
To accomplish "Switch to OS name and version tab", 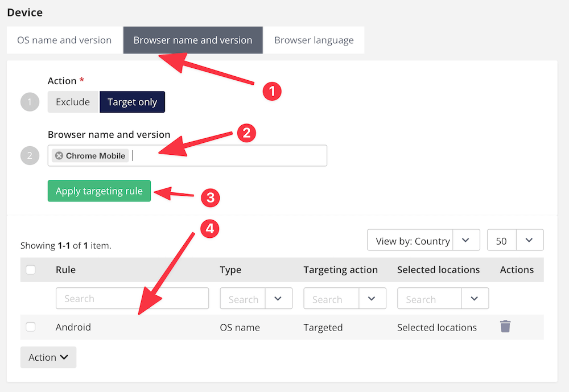I will (x=64, y=40).
